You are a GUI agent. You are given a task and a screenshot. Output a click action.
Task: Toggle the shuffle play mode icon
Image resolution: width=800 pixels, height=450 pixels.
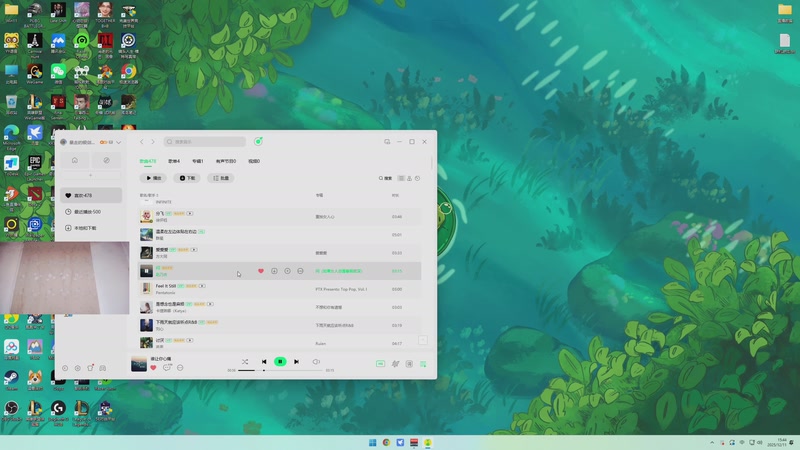click(x=245, y=362)
